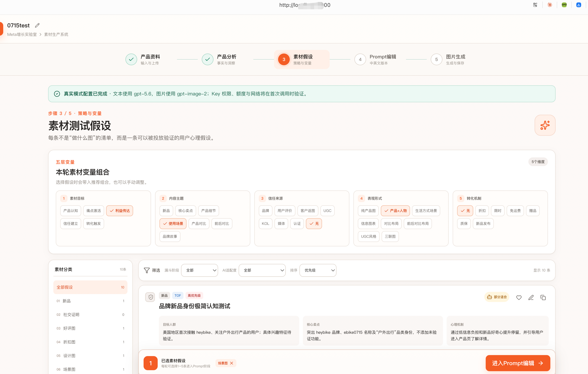Select 免运费 conversion chip

pos(515,211)
